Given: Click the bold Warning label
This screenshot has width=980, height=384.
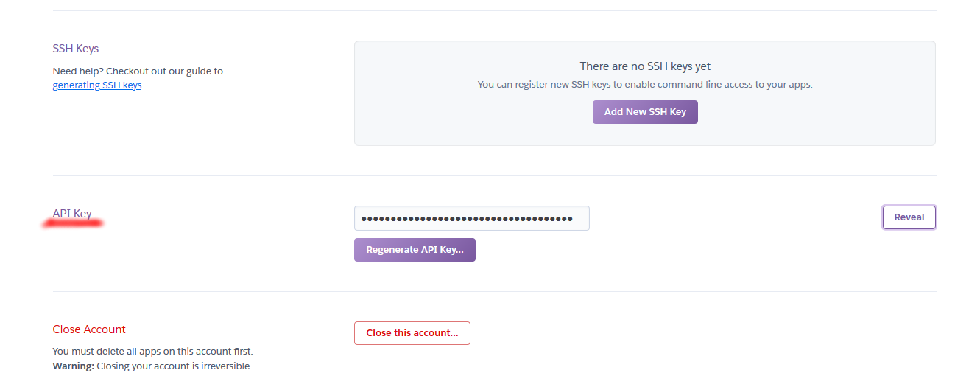Looking at the screenshot, I should click(73, 366).
